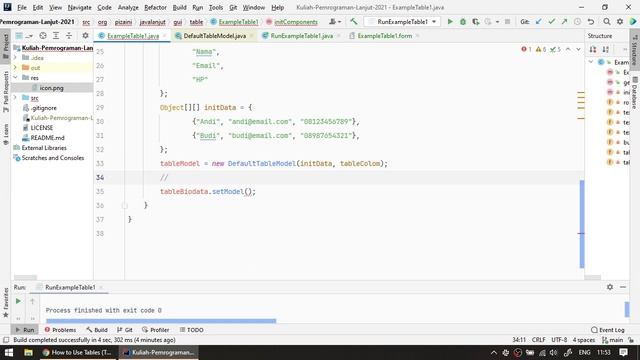Switch to ExampleTable1.form tab
Image resolution: width=640 pixels, height=360 pixels.
tap(384, 36)
